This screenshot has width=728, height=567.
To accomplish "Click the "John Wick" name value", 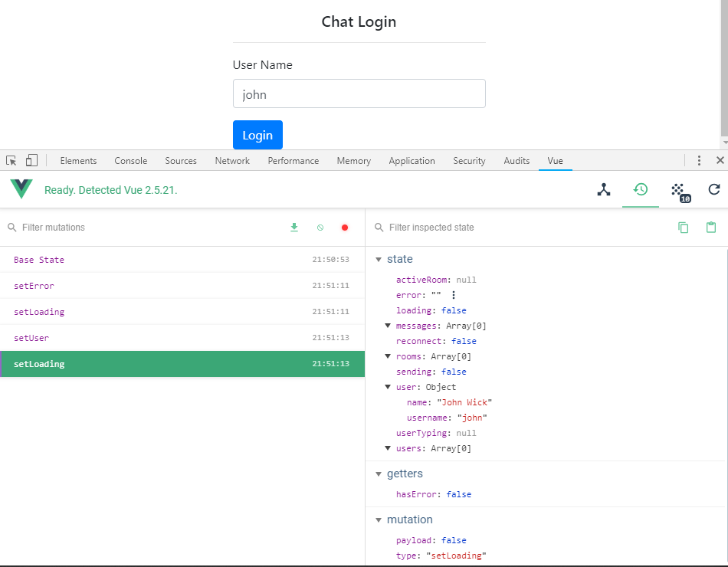I will click(464, 402).
